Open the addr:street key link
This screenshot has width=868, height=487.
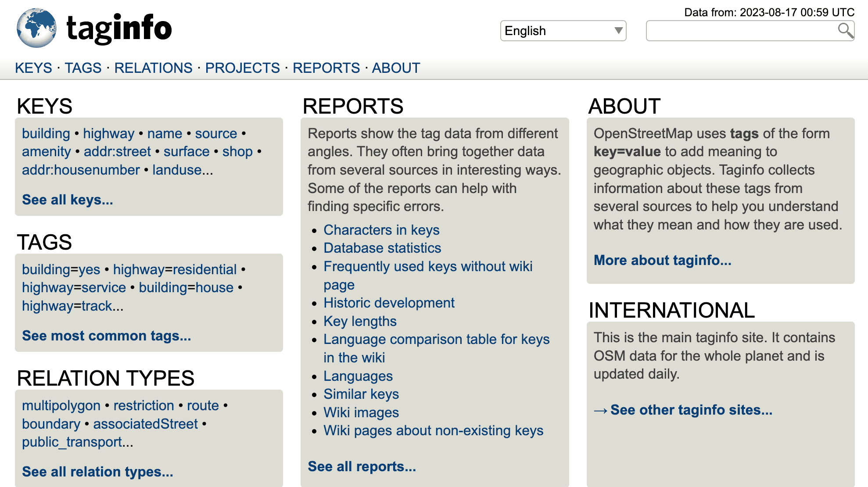[117, 152]
